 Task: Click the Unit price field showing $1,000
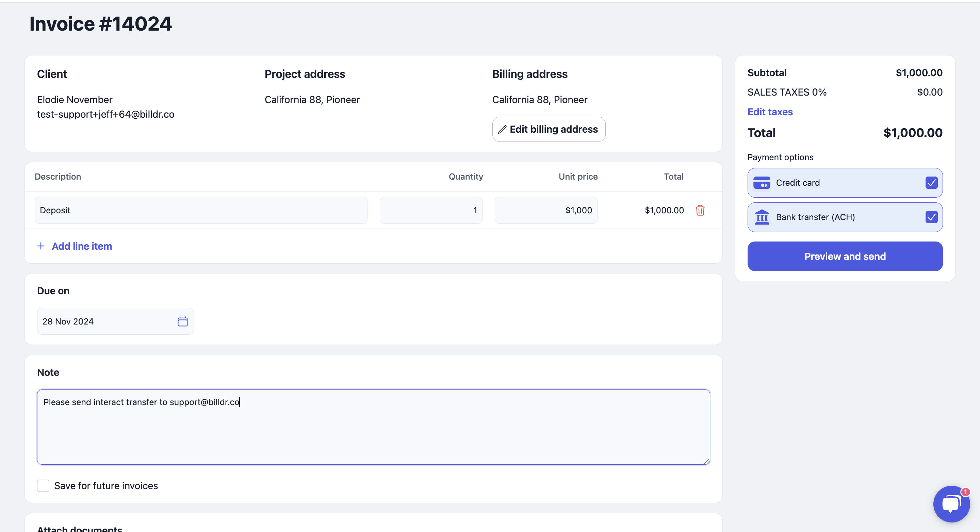click(x=545, y=210)
